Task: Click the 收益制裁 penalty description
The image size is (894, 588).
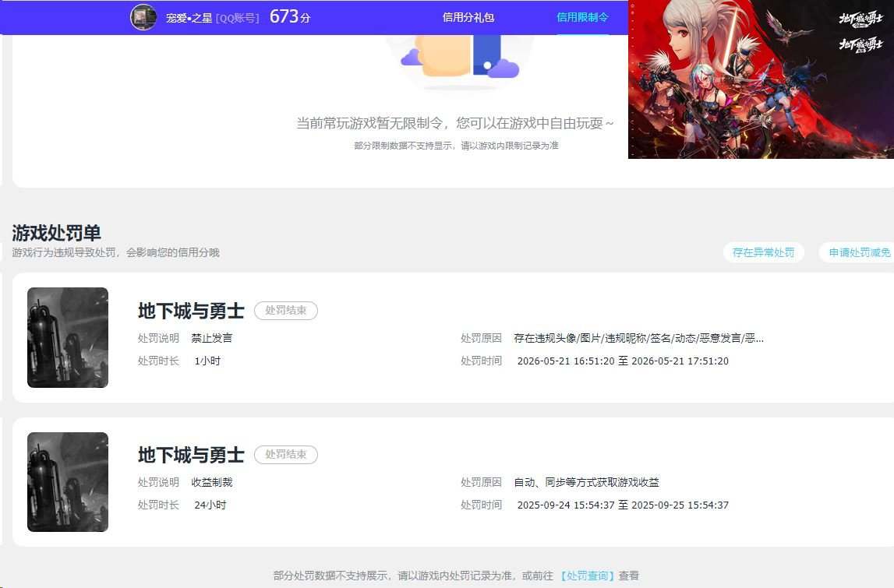Action: point(211,482)
